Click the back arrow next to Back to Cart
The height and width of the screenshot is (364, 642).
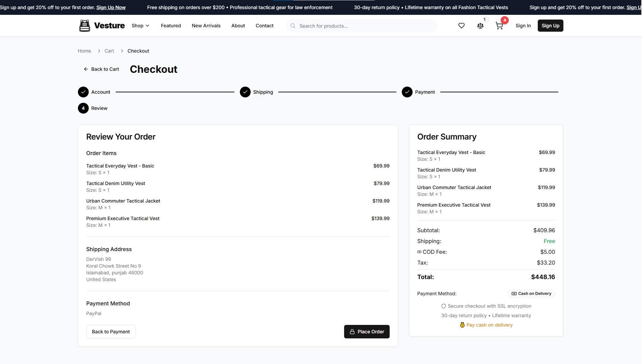pos(86,69)
